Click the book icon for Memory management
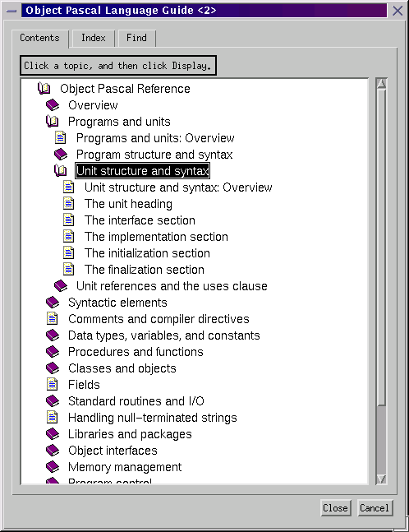This screenshot has width=409, height=532. point(53,467)
